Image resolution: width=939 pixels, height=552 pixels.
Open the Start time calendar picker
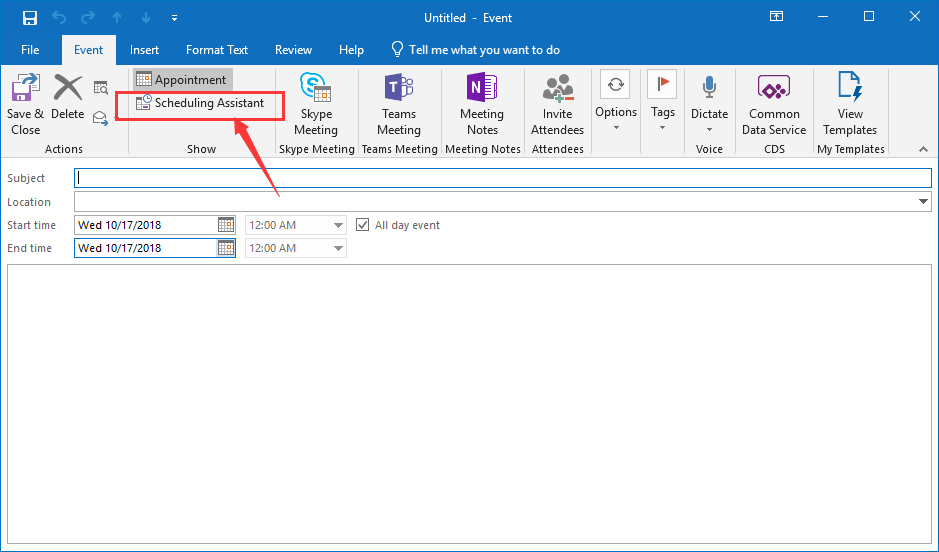(x=226, y=225)
